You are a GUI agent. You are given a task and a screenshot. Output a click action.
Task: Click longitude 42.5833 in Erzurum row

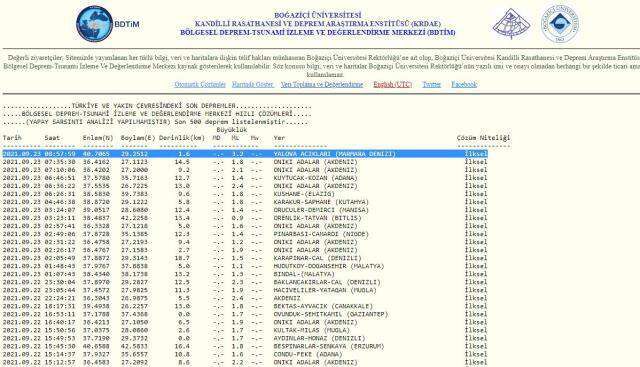click(x=134, y=346)
